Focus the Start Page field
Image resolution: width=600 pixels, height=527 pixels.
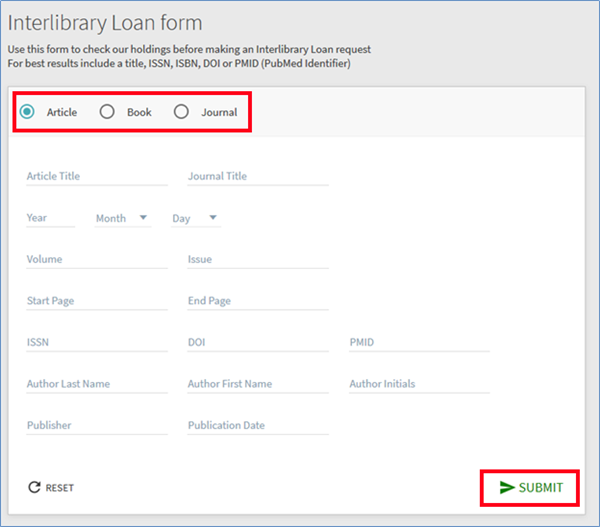point(97,301)
